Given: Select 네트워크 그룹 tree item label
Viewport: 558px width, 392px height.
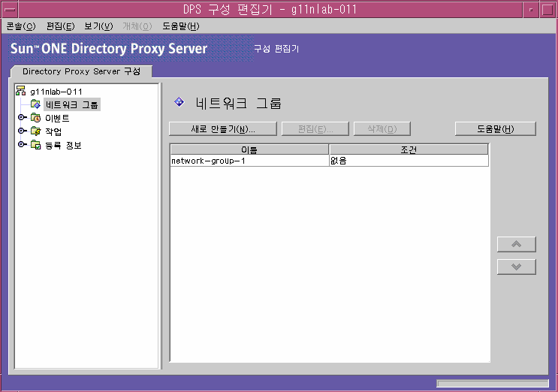Looking at the screenshot, I should tap(72, 104).
